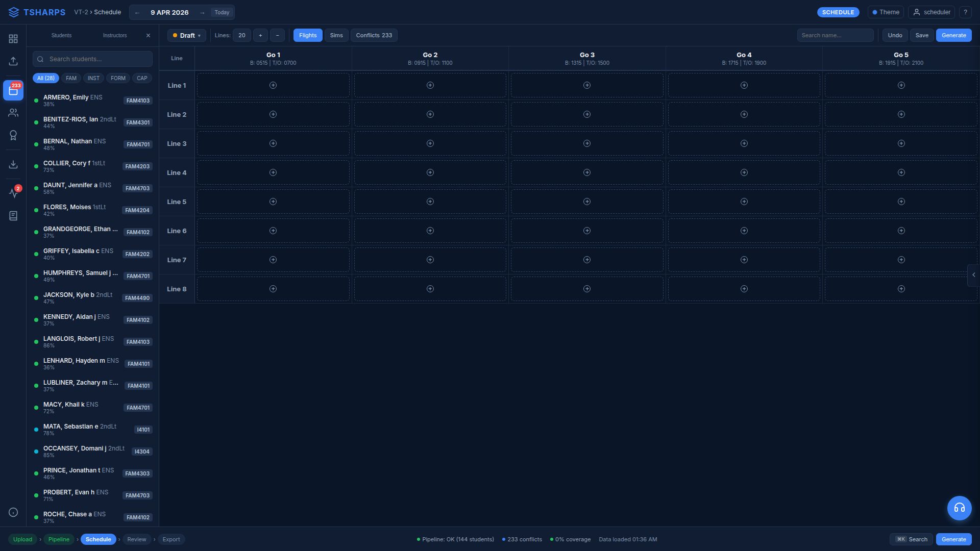The height and width of the screenshot is (551, 980).
Task: Open Conflicts 233 list
Action: pos(374,35)
